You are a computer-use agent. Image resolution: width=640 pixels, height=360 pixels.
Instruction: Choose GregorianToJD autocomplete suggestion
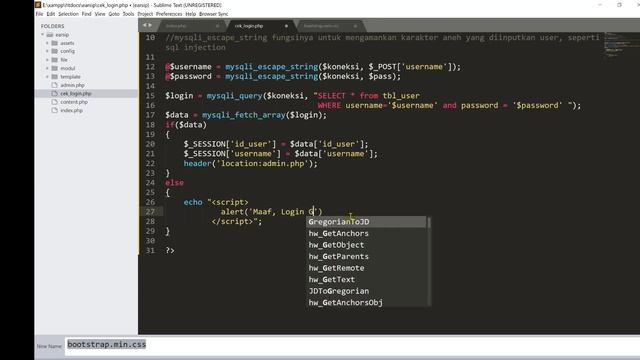[366, 222]
